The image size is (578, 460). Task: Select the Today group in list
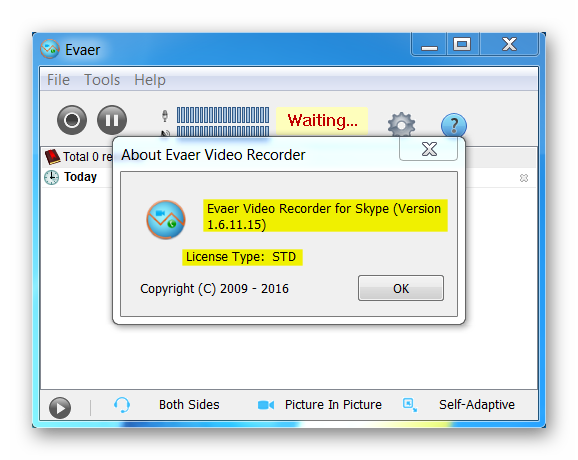pos(80,177)
